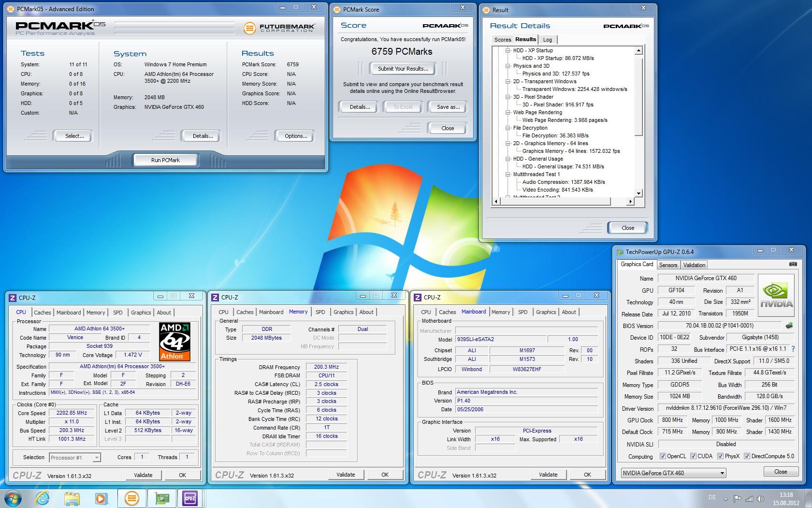
Task: Collapse the HDD - XP Startup tree node
Action: tap(508, 50)
